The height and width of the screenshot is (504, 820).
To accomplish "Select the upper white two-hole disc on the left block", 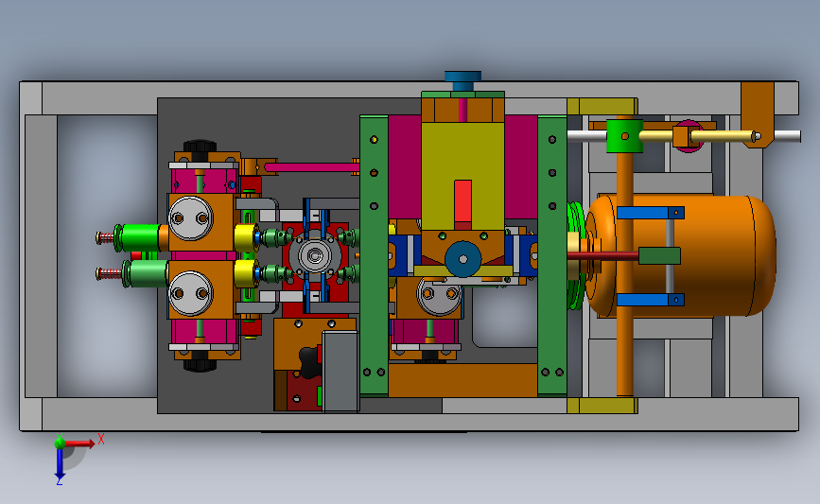I will coord(191,218).
